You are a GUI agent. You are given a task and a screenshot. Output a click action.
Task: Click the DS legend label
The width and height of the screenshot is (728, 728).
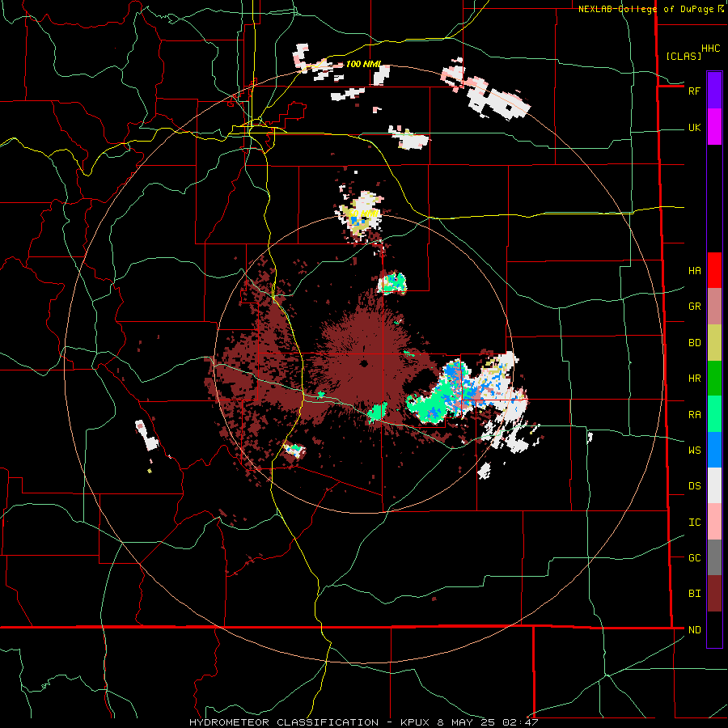click(694, 486)
